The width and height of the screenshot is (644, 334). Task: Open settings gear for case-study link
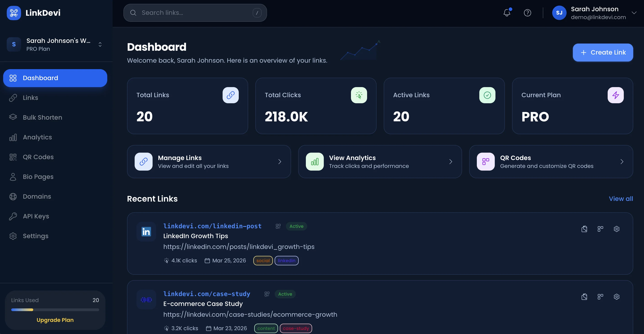[616, 297]
